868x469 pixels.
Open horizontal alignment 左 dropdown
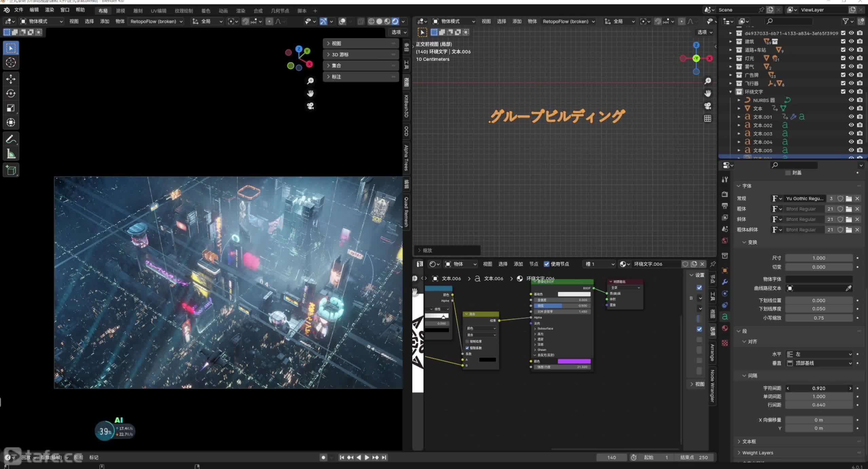coord(819,354)
